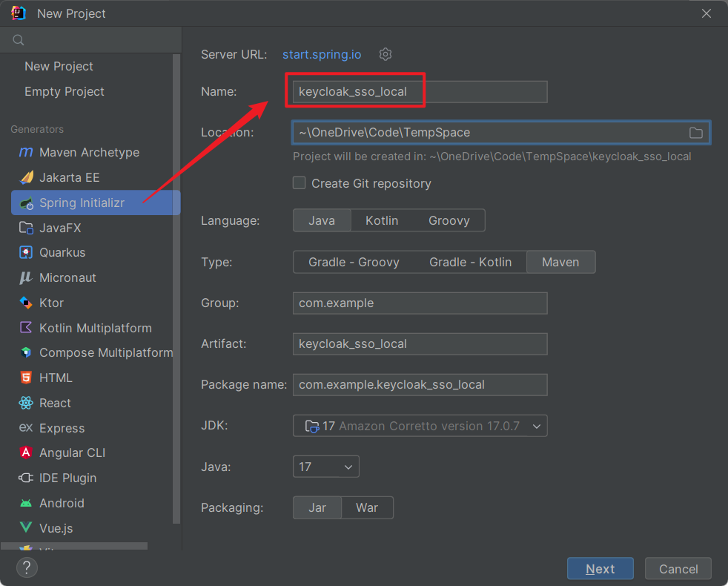Click the JavaFX generator icon
The width and height of the screenshot is (728, 586).
pos(26,228)
